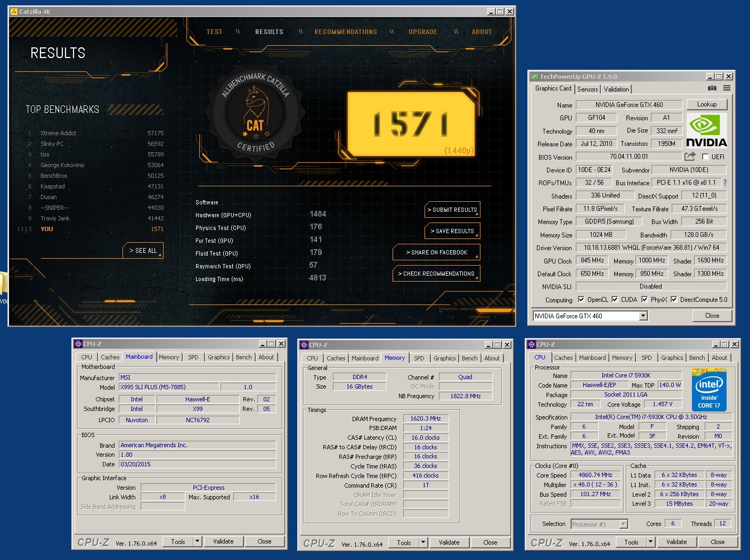The image size is (750, 560).
Task: Open the Tools dropdown arrow in the Memory CPU-Z window
Action: 423,542
